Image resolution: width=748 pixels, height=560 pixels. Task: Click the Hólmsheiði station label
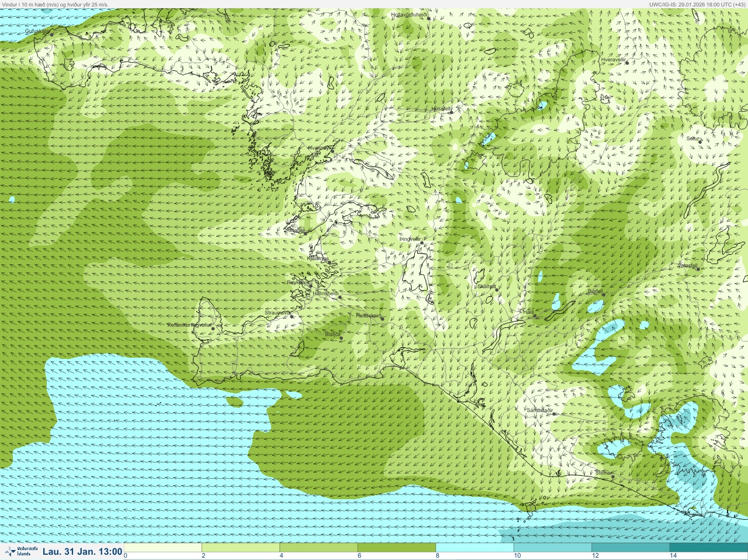326,293
